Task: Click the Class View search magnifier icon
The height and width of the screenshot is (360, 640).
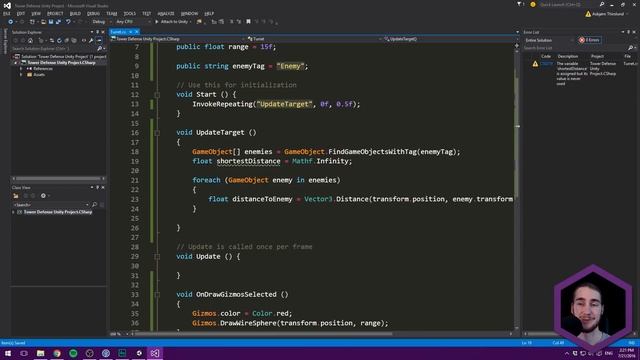Action: pos(94,205)
